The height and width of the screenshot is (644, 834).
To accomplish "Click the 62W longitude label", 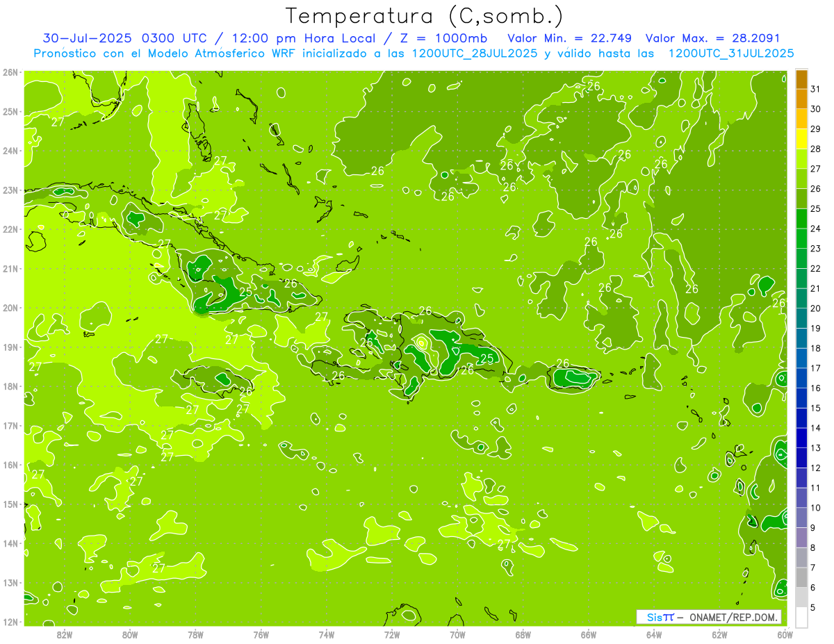I will tap(719, 634).
